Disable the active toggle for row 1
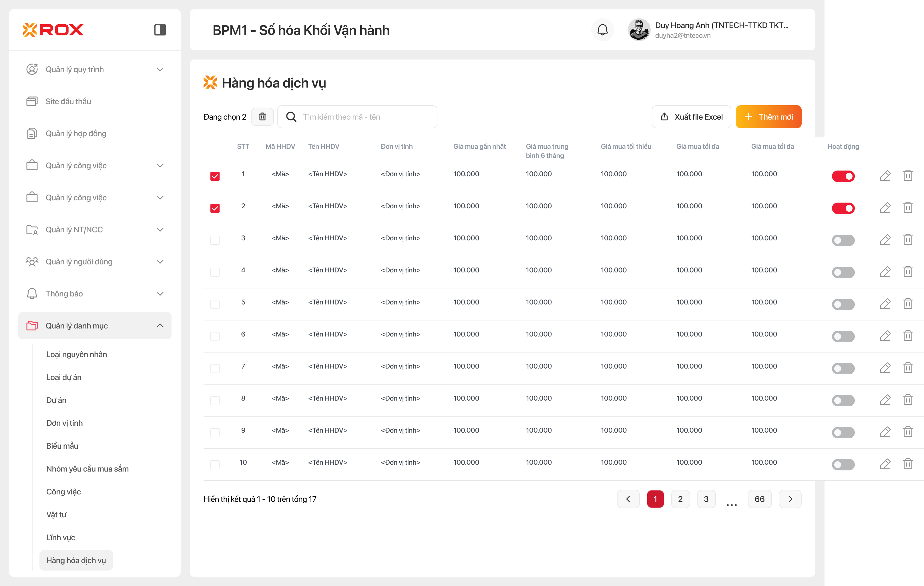 (x=843, y=176)
